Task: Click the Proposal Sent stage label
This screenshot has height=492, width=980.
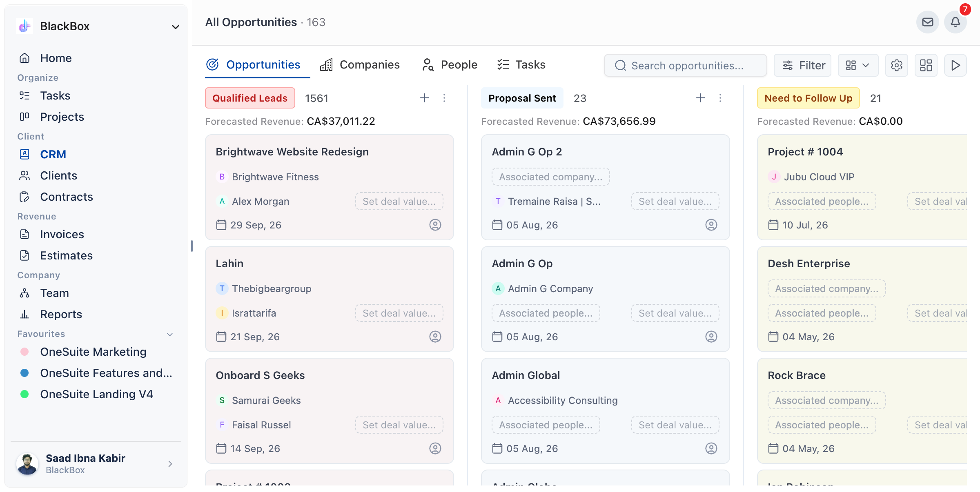Action: pyautogui.click(x=522, y=98)
